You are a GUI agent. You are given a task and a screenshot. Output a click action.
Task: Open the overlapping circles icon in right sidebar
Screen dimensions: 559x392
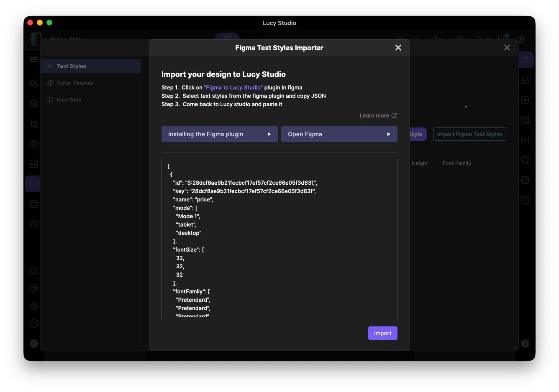point(525,80)
